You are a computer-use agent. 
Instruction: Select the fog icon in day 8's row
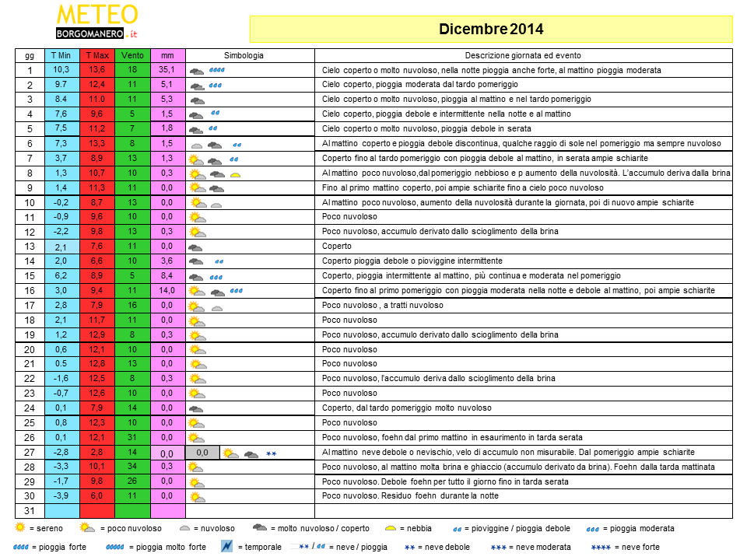point(235,175)
